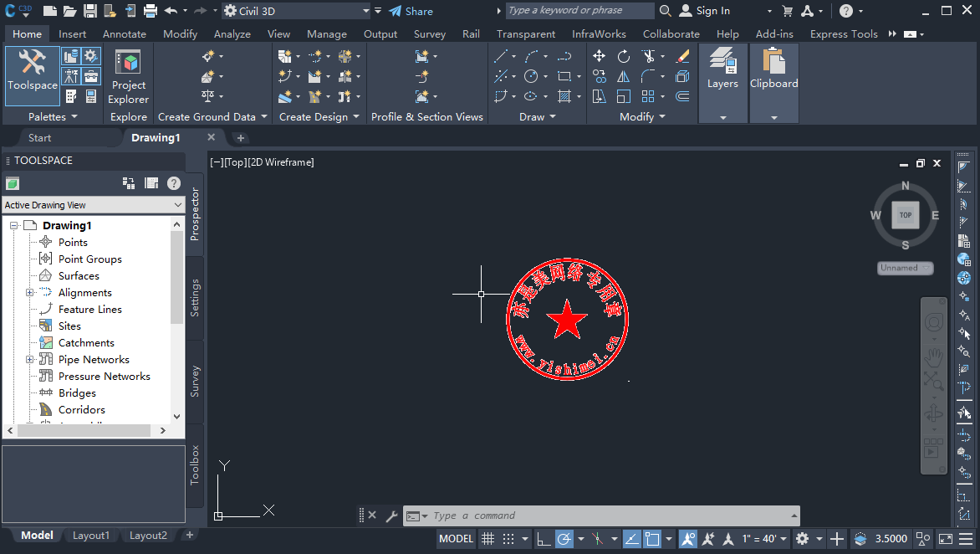980x554 pixels.
Task: Activate the Scale modify tool
Action: (x=624, y=96)
